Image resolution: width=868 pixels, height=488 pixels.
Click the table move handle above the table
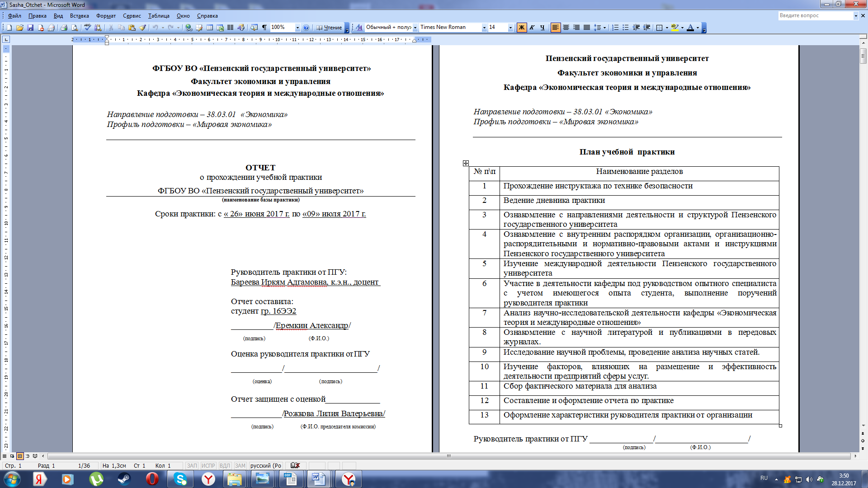tap(466, 163)
